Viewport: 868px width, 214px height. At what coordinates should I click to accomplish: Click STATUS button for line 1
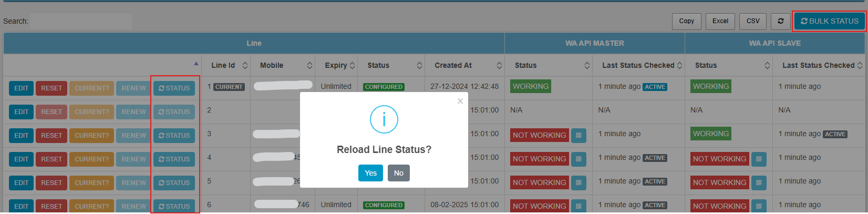point(174,88)
